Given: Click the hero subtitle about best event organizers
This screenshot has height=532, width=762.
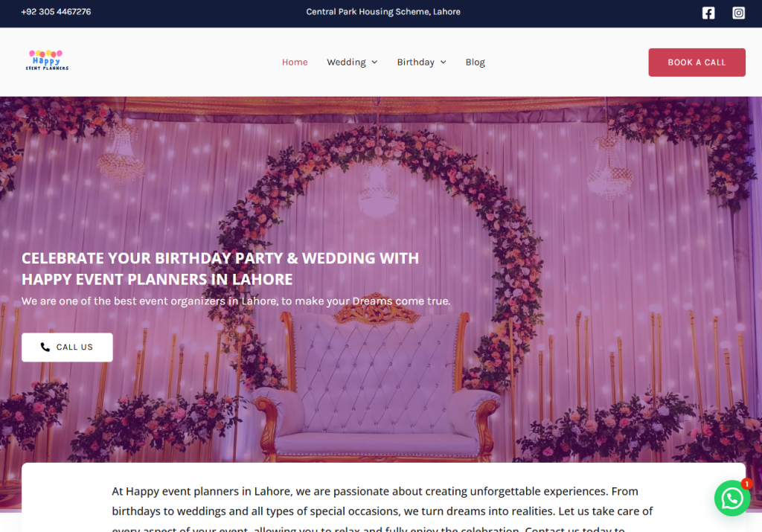Looking at the screenshot, I should (236, 301).
